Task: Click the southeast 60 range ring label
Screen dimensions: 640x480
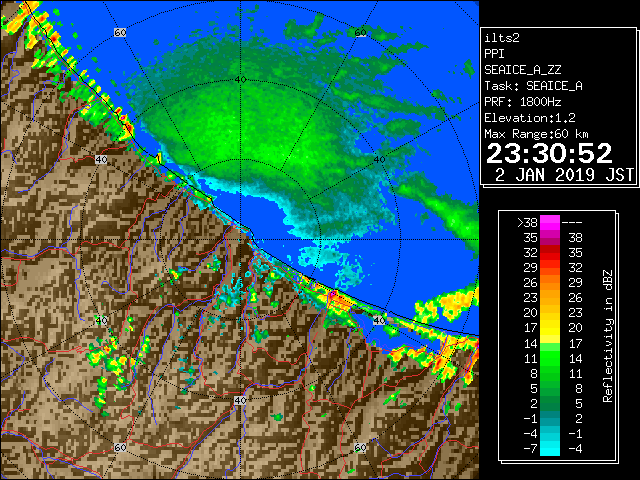Action: pyautogui.click(x=360, y=447)
